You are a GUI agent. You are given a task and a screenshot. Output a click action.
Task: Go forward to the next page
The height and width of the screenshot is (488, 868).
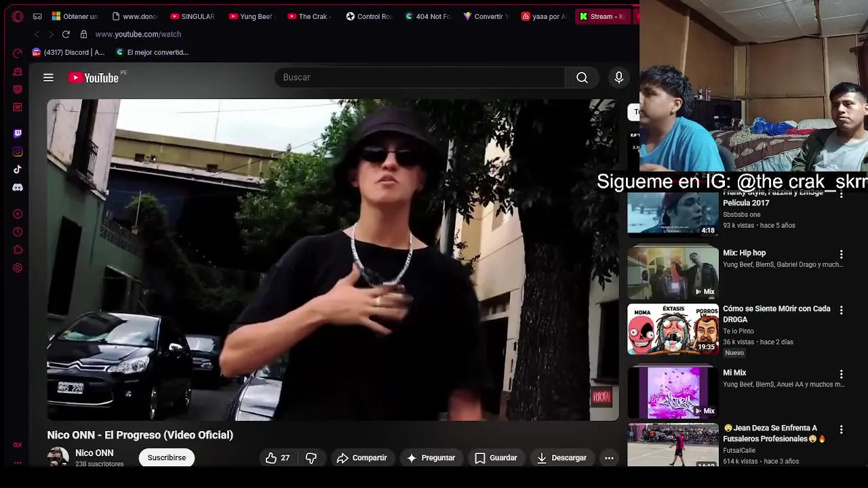tap(51, 34)
